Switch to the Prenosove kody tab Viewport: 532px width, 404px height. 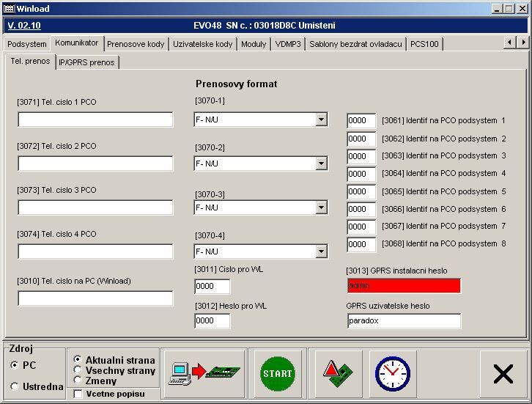pyautogui.click(x=136, y=44)
